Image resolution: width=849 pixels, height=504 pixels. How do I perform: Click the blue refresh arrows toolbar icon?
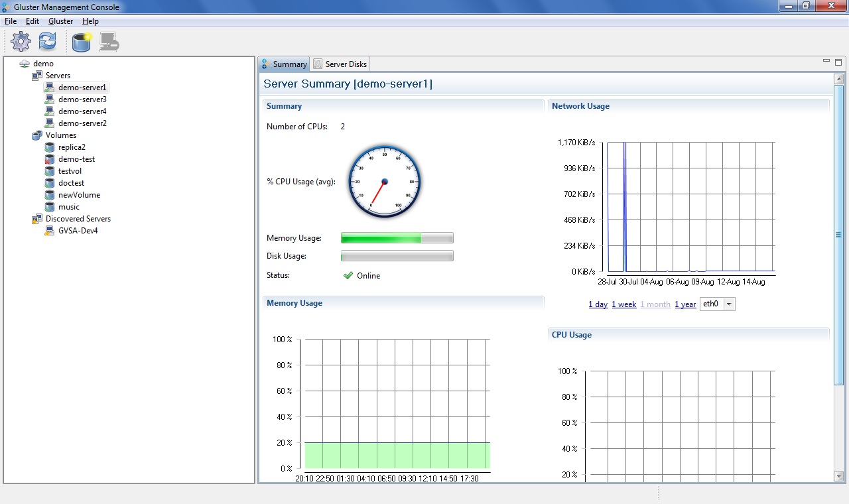[47, 42]
